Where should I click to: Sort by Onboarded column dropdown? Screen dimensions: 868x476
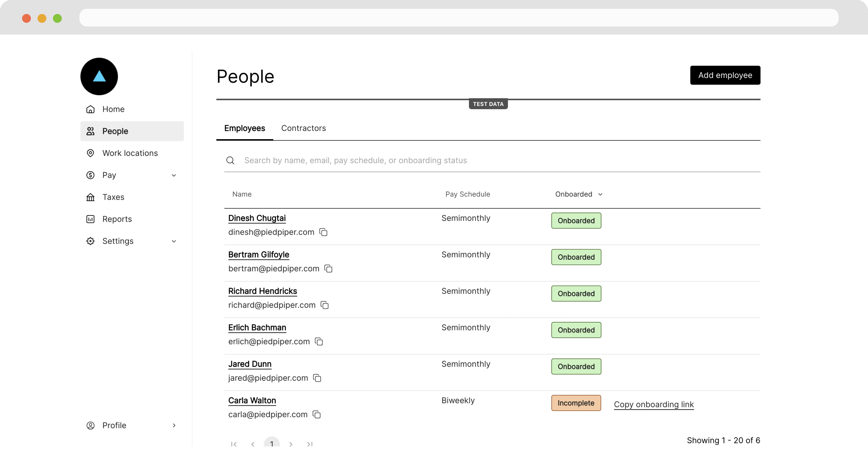click(x=579, y=194)
